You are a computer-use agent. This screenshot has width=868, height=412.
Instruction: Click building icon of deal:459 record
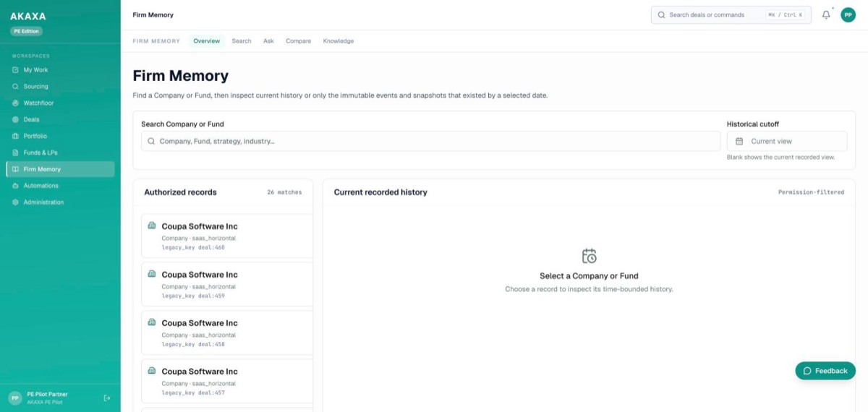[152, 274]
